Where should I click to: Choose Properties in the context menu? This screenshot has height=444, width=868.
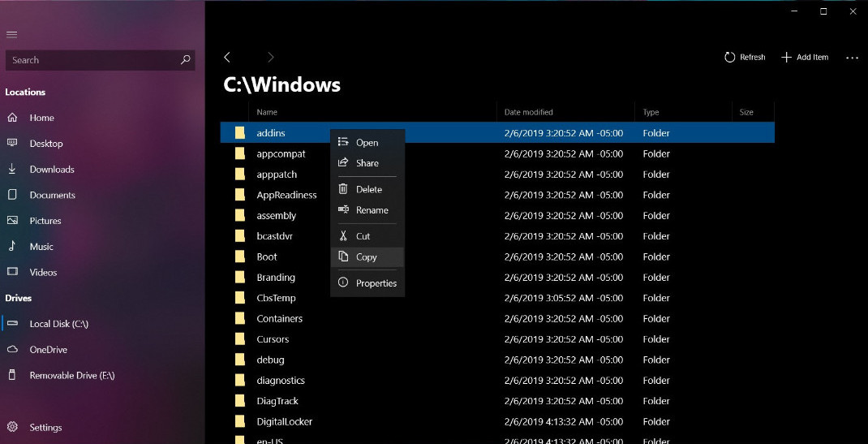[367, 283]
